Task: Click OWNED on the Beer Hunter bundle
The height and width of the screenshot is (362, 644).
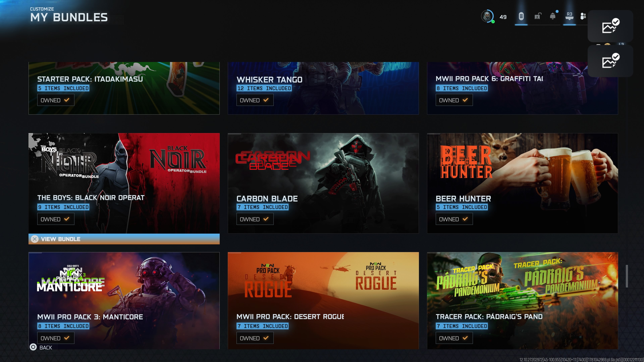Action: [x=454, y=219]
